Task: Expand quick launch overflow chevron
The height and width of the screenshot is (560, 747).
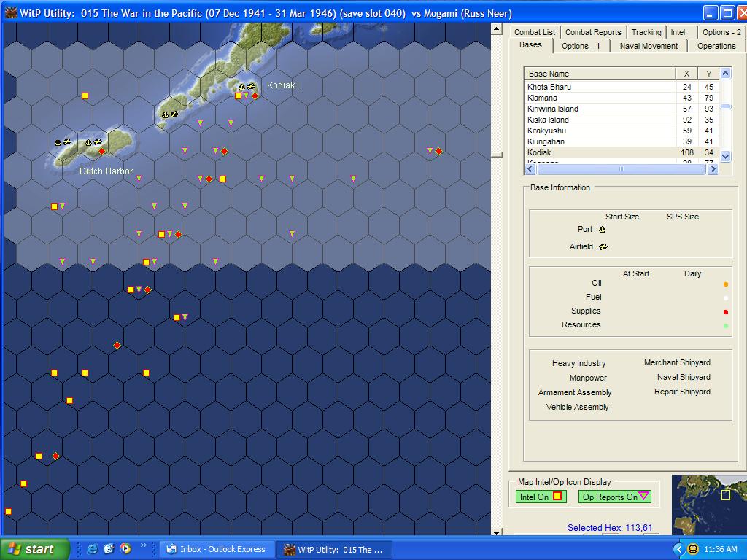Action: [x=144, y=545]
